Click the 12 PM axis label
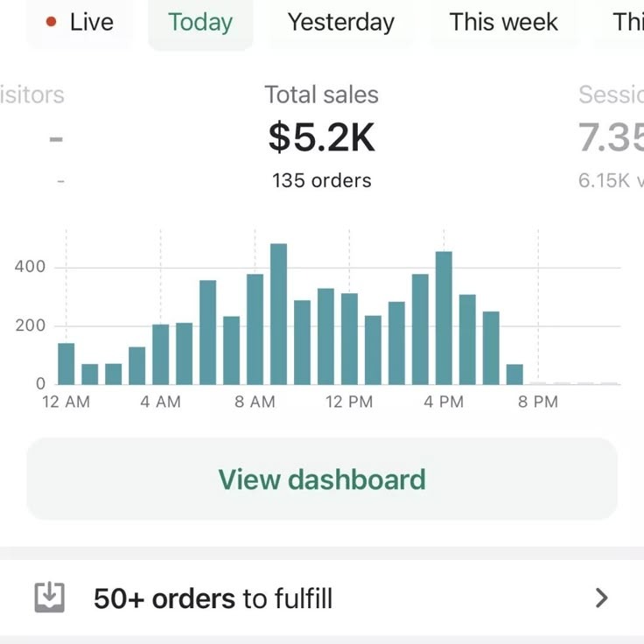Image resolution: width=644 pixels, height=644 pixels. (349, 402)
